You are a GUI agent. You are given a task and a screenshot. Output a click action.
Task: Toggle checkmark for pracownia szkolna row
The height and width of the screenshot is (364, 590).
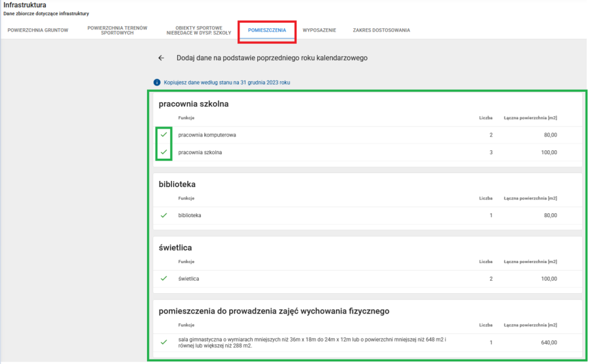[164, 152]
